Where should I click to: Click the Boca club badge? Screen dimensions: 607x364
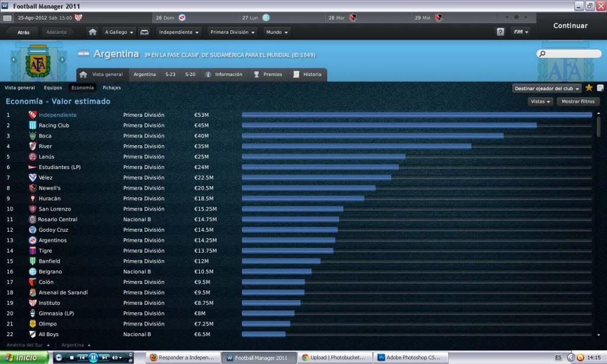tap(33, 136)
